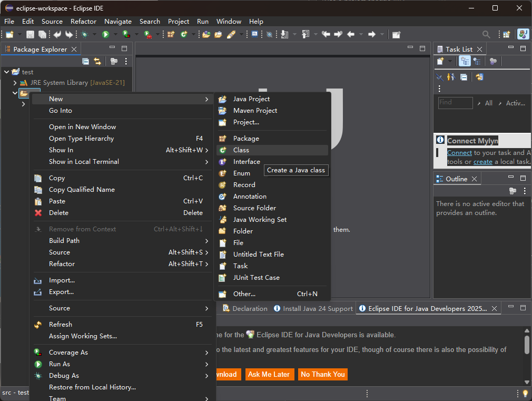
Task: Collapse All in Package Explorer toolbar
Action: (x=85, y=61)
